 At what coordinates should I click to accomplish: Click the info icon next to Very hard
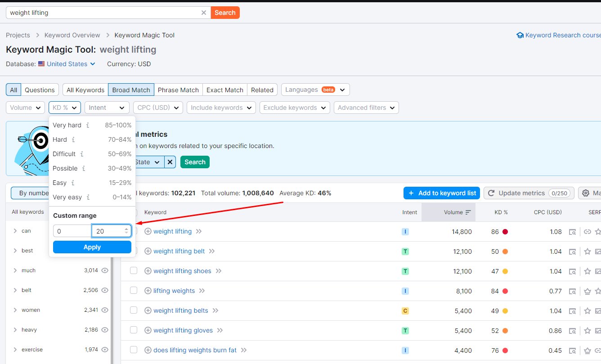point(88,125)
